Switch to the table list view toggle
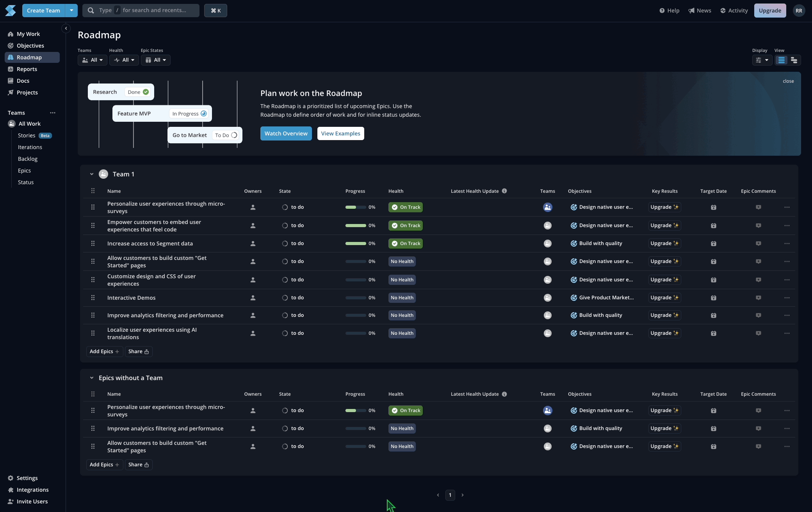This screenshot has height=512, width=812. point(781,60)
